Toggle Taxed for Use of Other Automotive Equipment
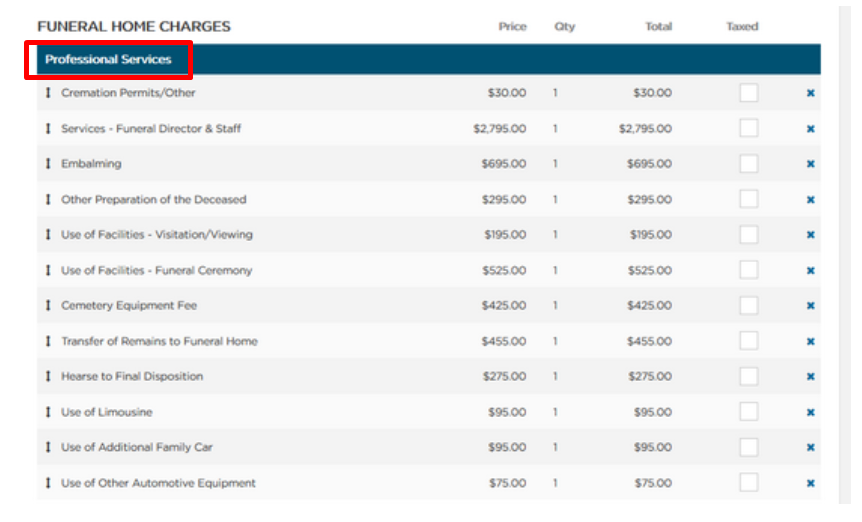The width and height of the screenshot is (862, 522). pos(749,482)
